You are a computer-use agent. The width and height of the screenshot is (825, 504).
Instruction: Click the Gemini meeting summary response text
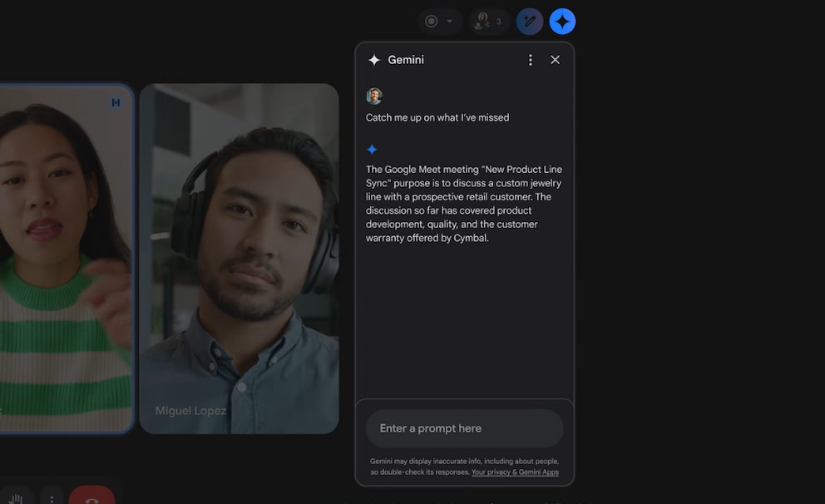pyautogui.click(x=464, y=204)
